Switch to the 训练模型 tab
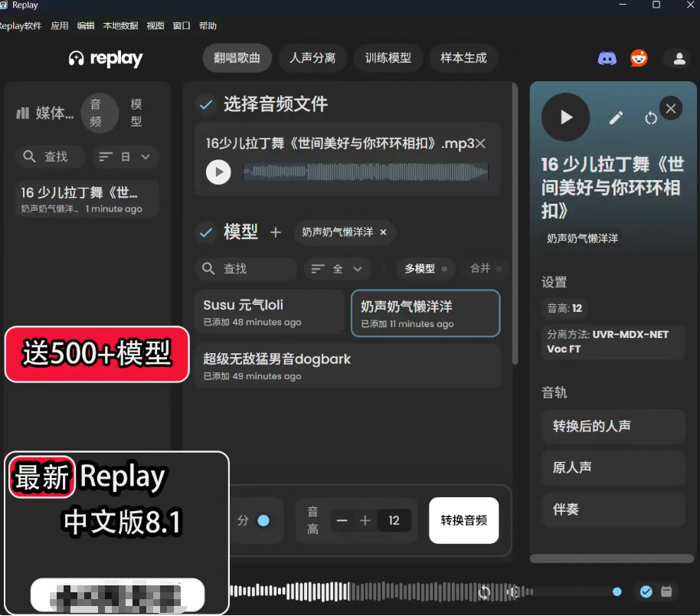The image size is (700, 616). point(388,58)
